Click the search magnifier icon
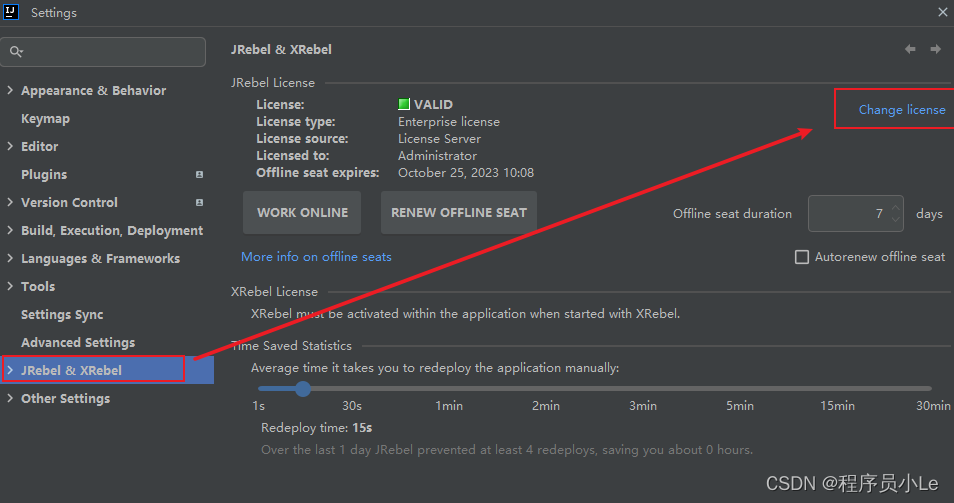Viewport: 954px width, 503px height. [x=16, y=52]
